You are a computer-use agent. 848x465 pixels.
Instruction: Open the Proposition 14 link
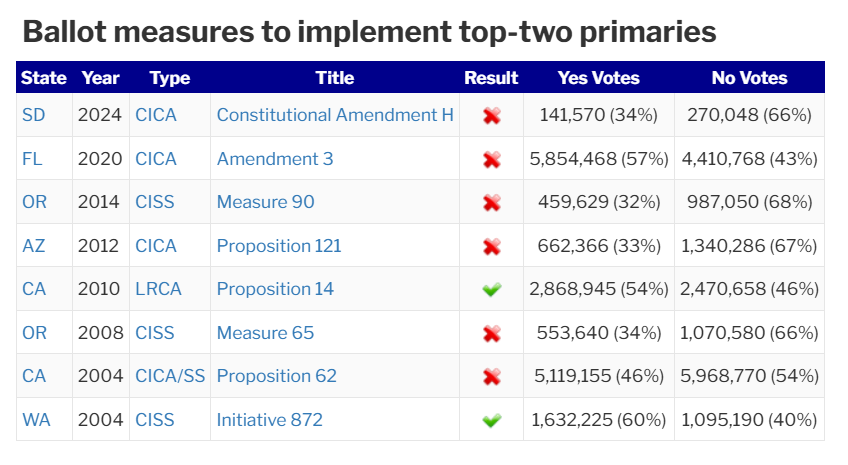pyautogui.click(x=275, y=289)
